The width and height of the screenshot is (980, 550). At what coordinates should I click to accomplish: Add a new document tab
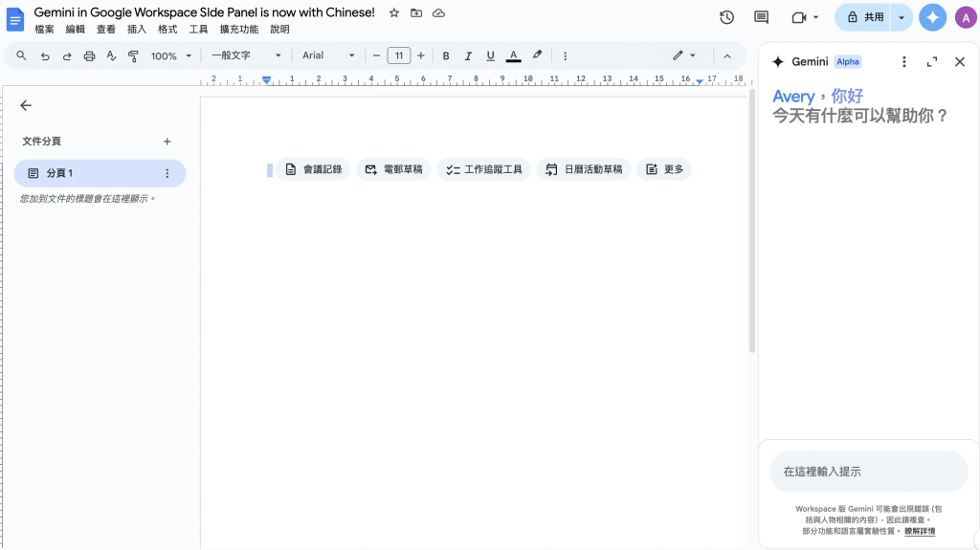(x=167, y=142)
